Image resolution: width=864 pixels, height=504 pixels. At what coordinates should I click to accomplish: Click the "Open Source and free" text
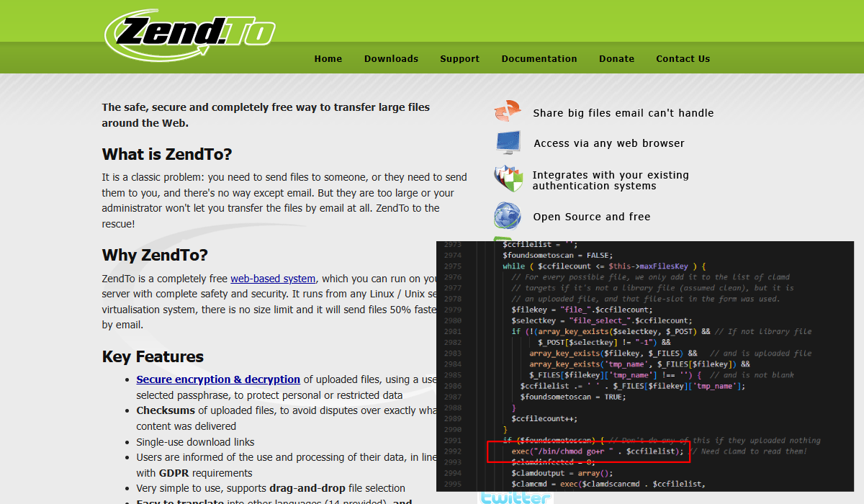[591, 217]
